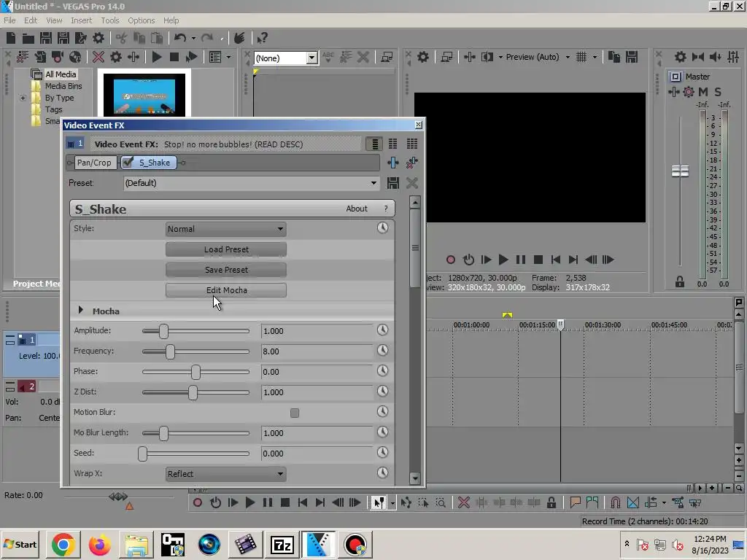Click the Save project icon
The image size is (747, 560).
46,38
